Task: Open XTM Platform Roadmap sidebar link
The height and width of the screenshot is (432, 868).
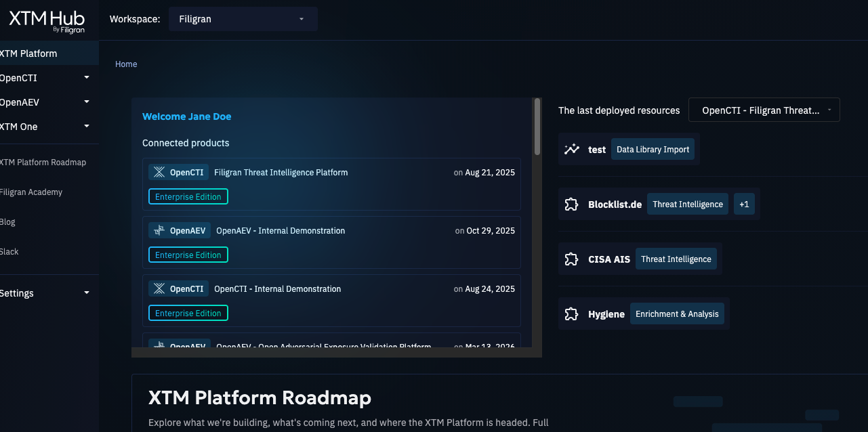Action: [x=42, y=163]
